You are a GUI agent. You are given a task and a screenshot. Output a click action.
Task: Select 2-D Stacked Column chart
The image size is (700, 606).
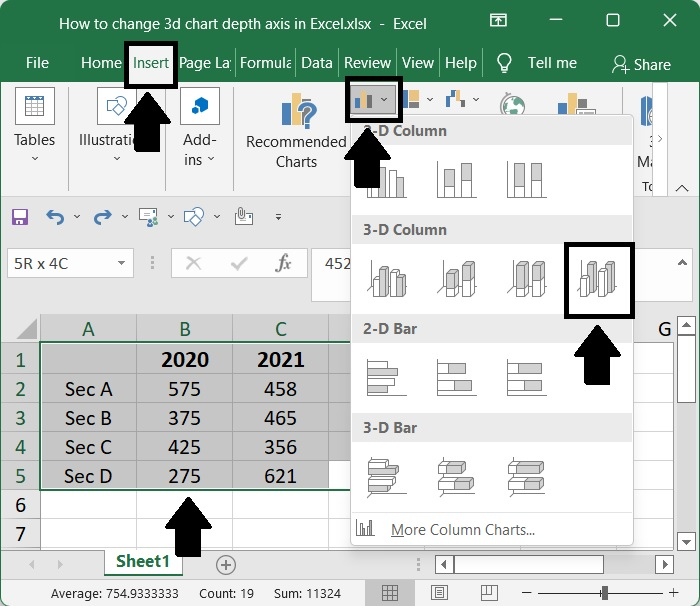point(456,180)
